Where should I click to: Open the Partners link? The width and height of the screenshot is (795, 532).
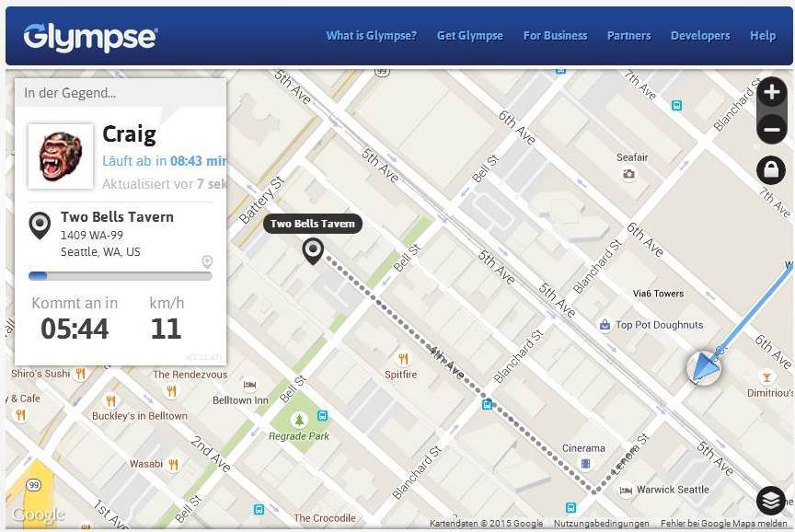[x=628, y=36]
